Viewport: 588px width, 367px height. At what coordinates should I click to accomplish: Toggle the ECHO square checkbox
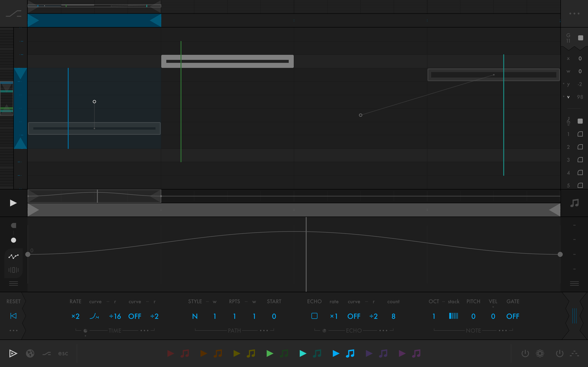click(x=314, y=316)
